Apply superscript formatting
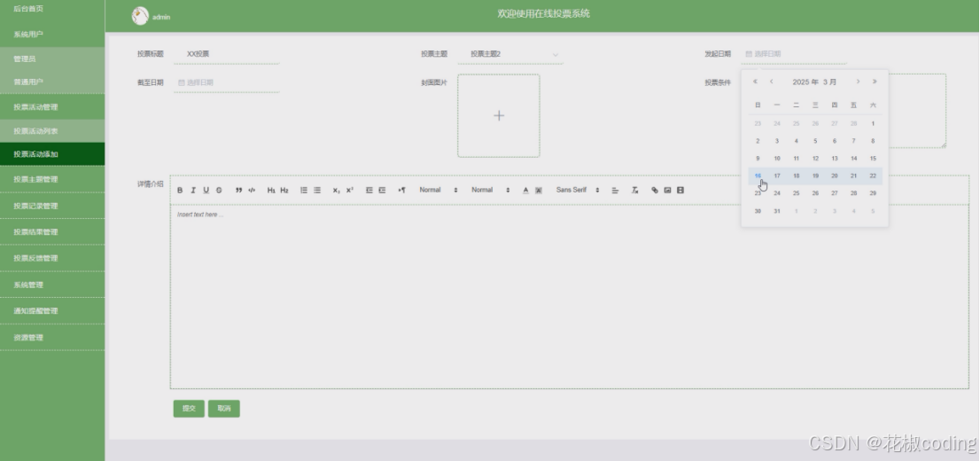The width and height of the screenshot is (980, 461). point(349,190)
